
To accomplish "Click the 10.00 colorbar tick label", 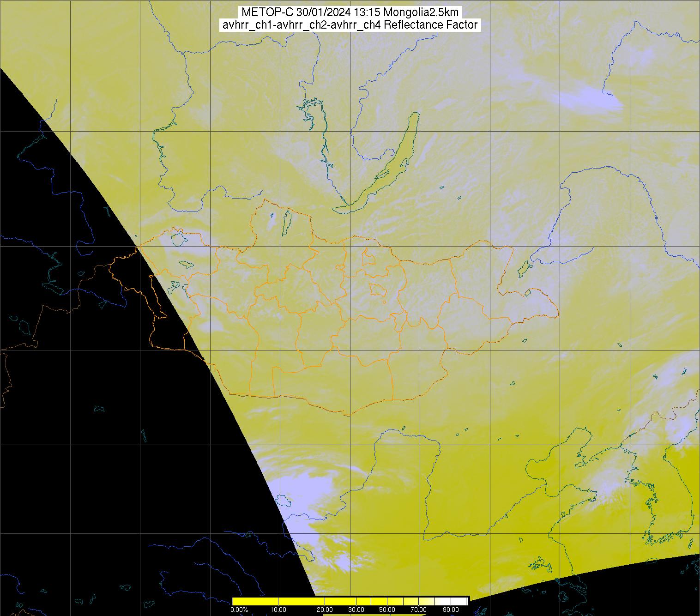I will pos(278,610).
